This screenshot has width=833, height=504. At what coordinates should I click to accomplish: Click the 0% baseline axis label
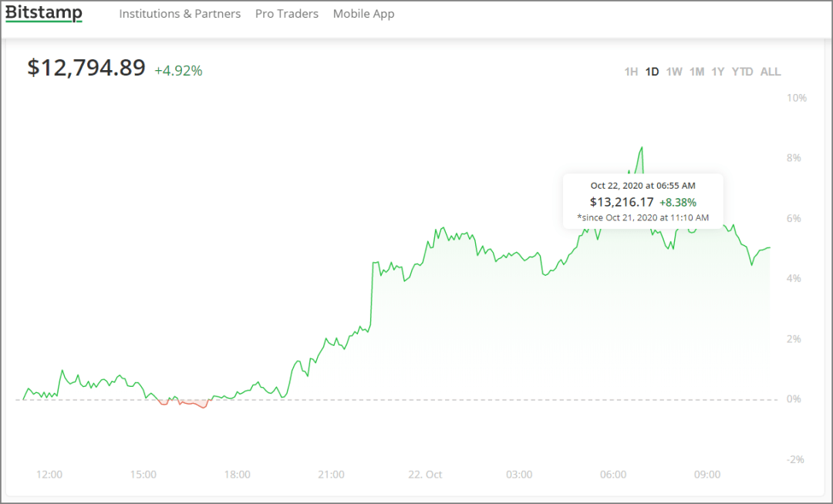(x=794, y=399)
